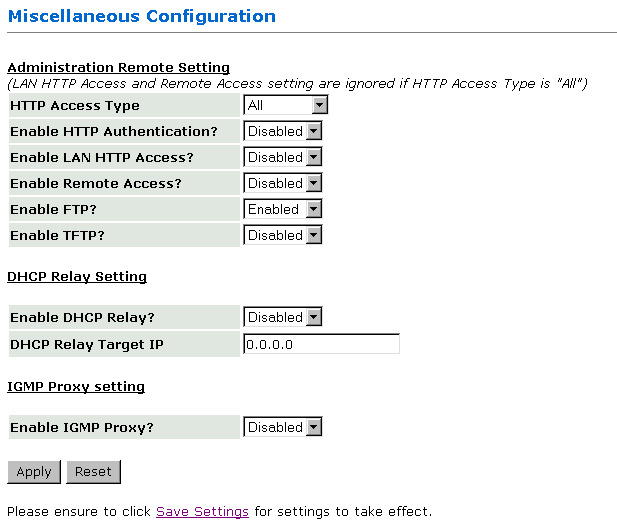Viewport: 617px width, 530px height.
Task: Open the Enable FTP dropdown
Action: [x=283, y=209]
